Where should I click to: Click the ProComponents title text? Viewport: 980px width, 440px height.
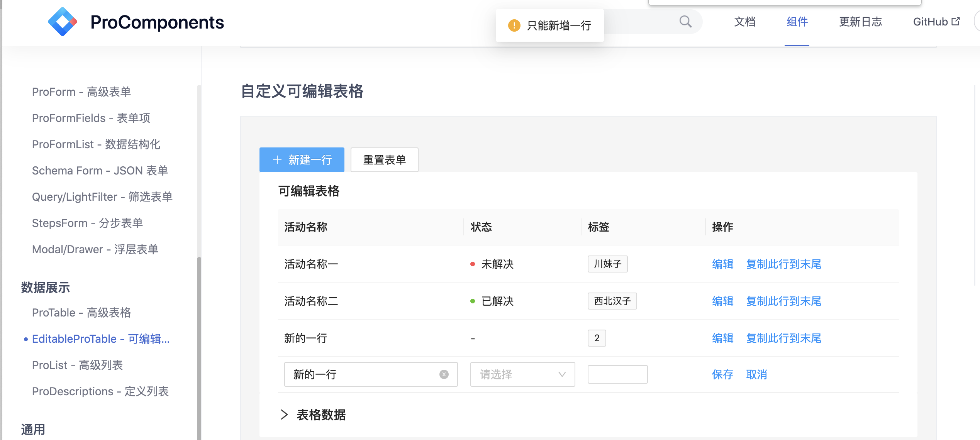(x=157, y=22)
